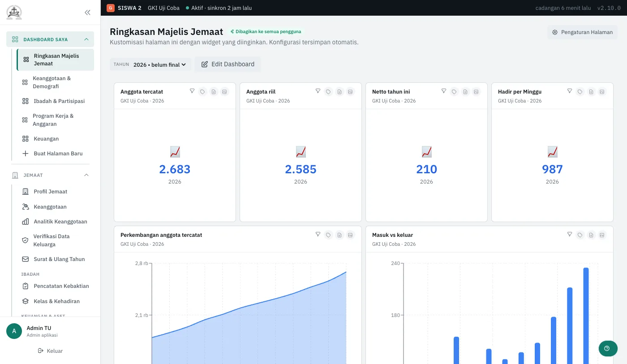
Task: Click the church logo in the sidebar header
Action: pos(14,13)
